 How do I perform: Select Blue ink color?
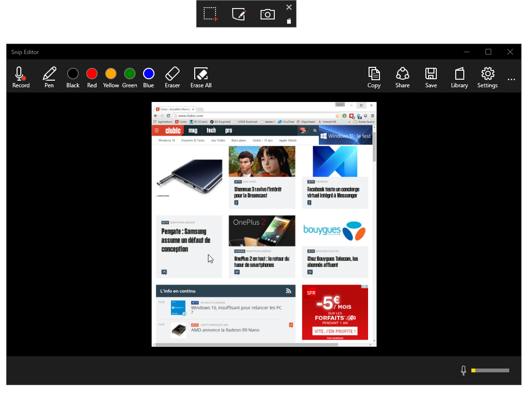tap(149, 74)
